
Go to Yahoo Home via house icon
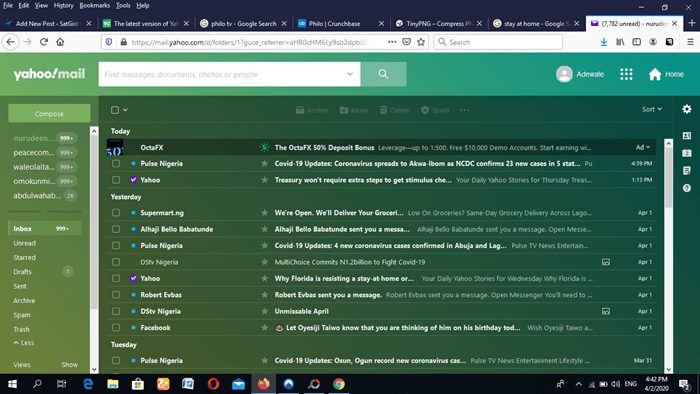654,74
